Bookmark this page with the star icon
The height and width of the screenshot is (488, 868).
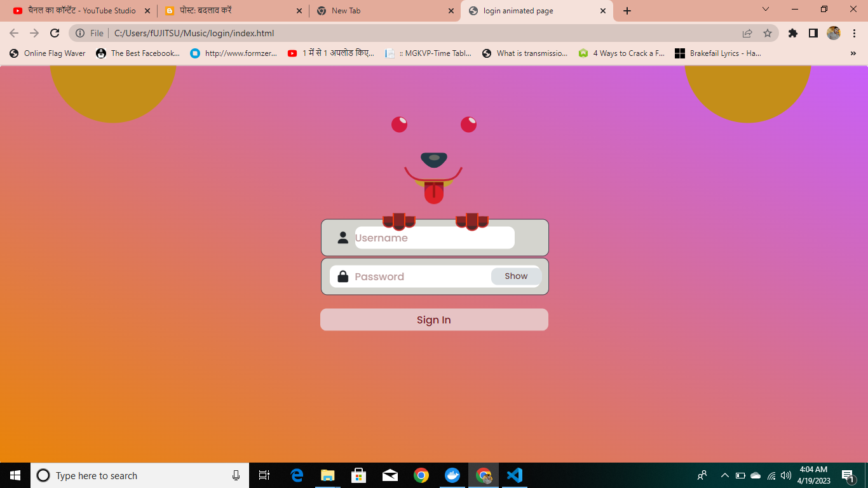(768, 33)
